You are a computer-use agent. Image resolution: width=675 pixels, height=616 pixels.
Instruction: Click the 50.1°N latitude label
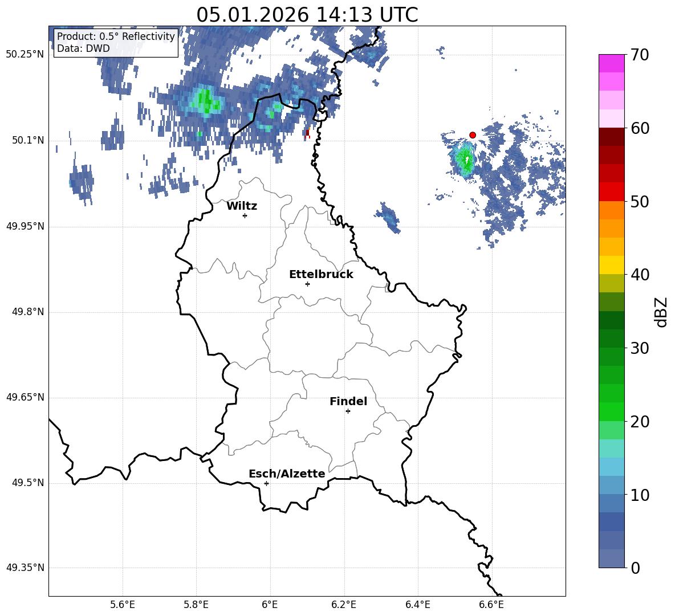pyautogui.click(x=28, y=140)
